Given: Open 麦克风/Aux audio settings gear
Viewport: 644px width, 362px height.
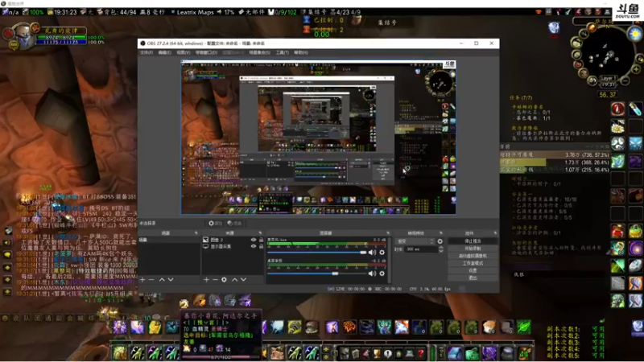Looking at the screenshot, I should (382, 253).
